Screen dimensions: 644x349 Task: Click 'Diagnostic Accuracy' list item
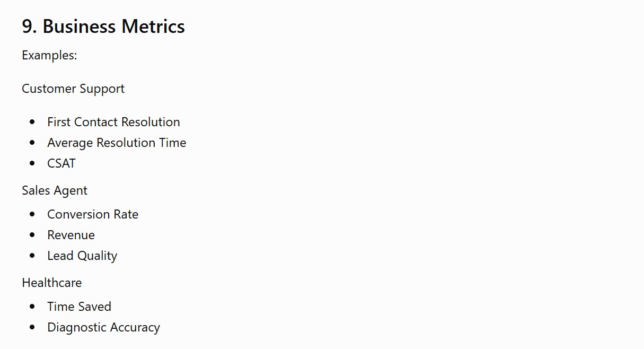tap(103, 327)
